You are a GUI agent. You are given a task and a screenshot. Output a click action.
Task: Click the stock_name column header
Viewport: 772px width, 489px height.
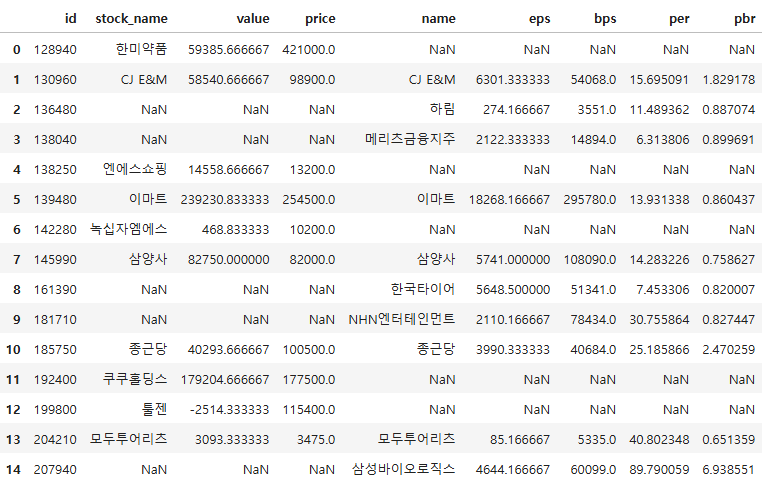131,19
